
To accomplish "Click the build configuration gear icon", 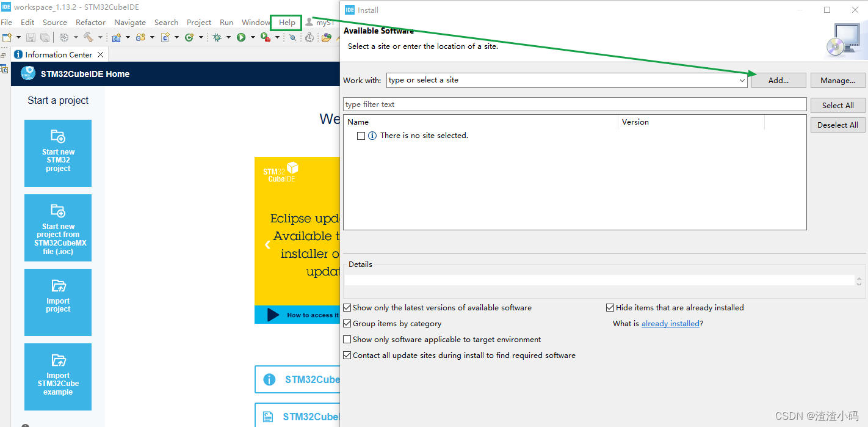I will 64,37.
